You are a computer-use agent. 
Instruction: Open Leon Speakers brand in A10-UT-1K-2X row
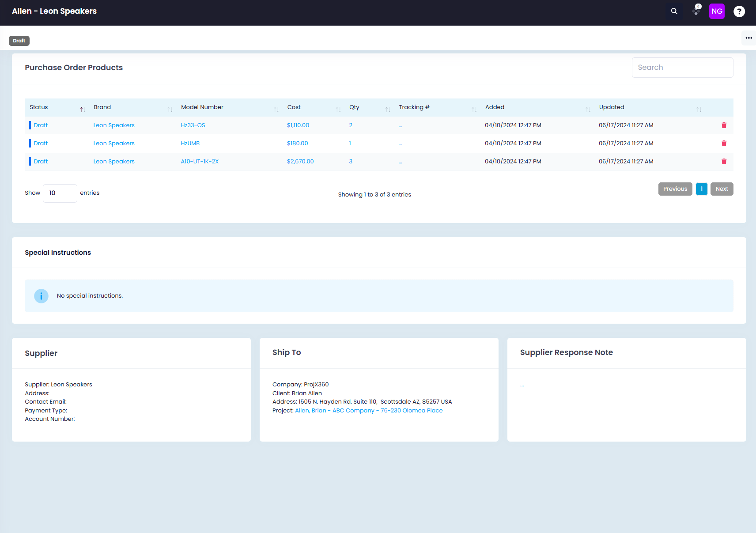click(x=114, y=162)
